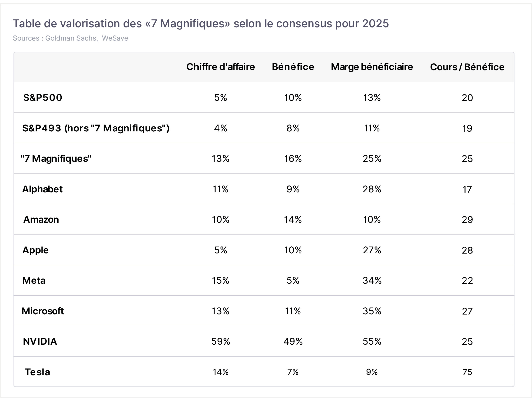Click the Cours / Bénéfice column header
Viewport: 532px width, 398px height.
(x=467, y=67)
